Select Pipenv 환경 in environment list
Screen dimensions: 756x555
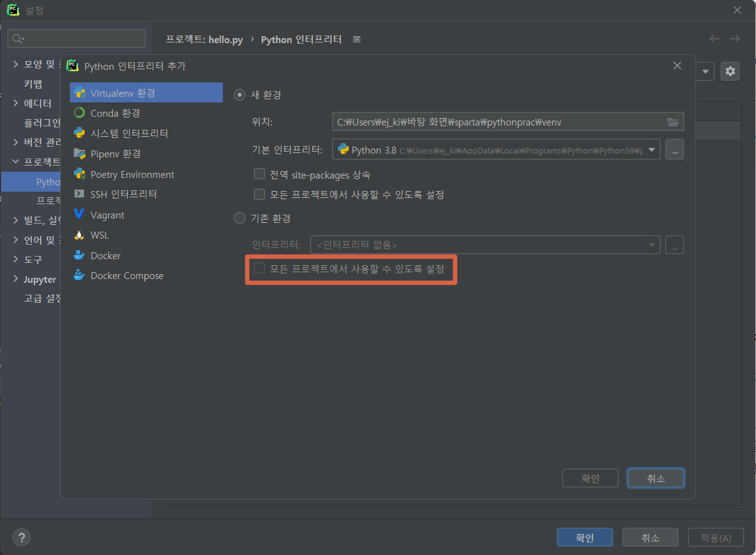pyautogui.click(x=146, y=154)
